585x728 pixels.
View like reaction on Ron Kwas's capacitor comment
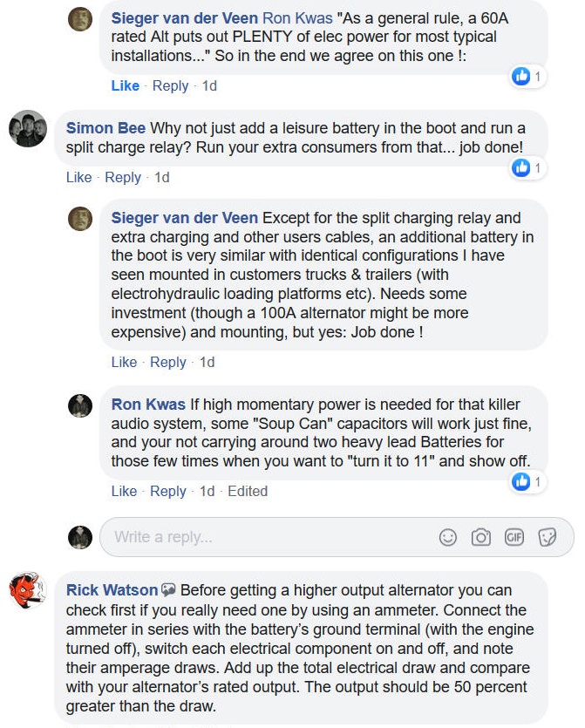pos(527,481)
